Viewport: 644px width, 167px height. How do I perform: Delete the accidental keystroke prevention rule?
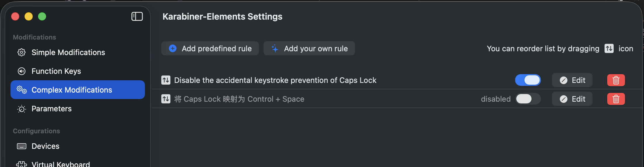pyautogui.click(x=616, y=80)
